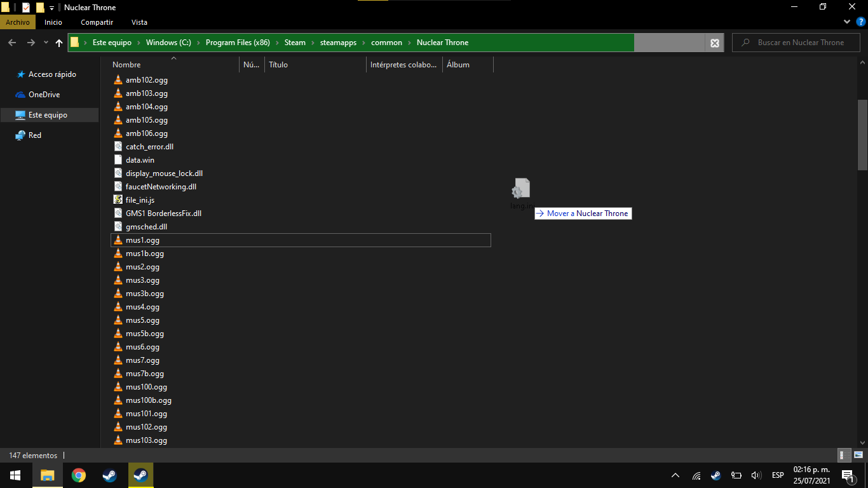Switch to the Vista ribbon tab
Screen dimensions: 868x488
point(139,22)
